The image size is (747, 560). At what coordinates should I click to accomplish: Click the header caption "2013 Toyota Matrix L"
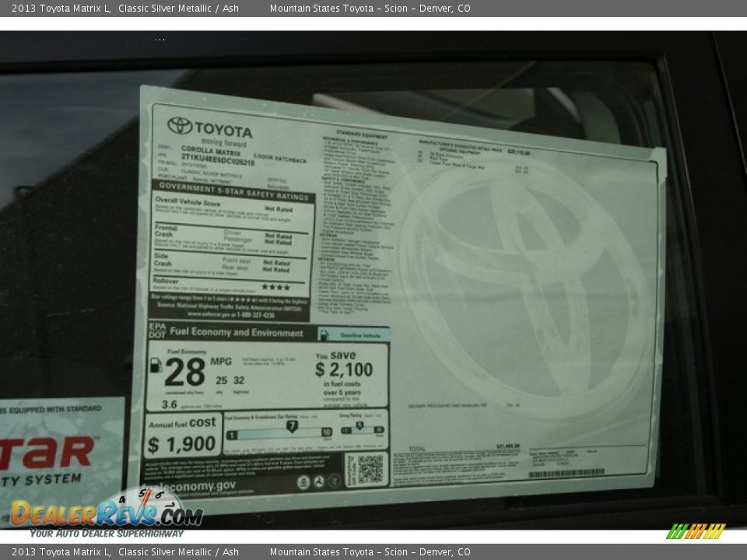(x=61, y=8)
